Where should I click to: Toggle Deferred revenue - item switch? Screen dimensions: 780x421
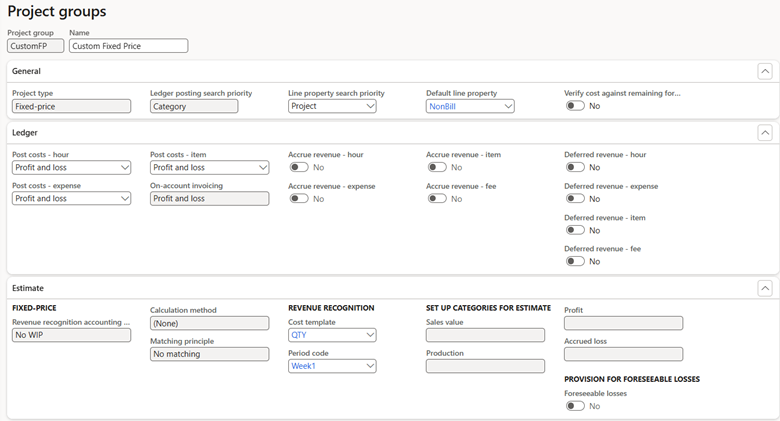[575, 230]
